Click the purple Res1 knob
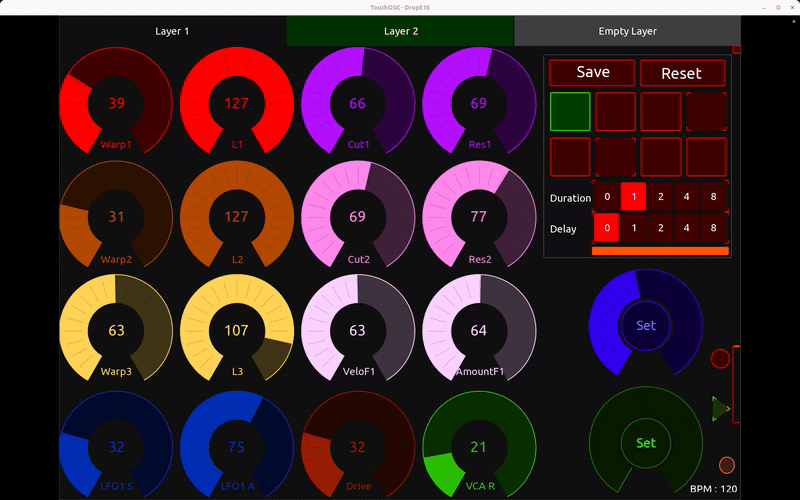Viewport: 800px width, 500px height. click(479, 101)
